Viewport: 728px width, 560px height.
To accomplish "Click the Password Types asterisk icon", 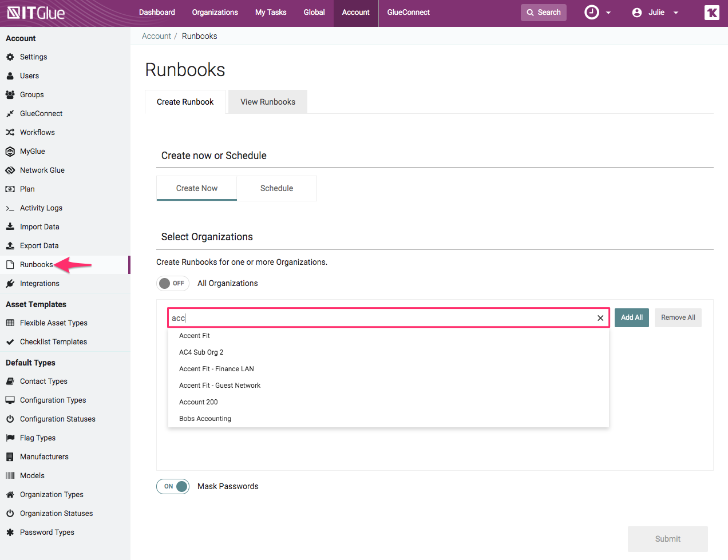I will tap(10, 533).
